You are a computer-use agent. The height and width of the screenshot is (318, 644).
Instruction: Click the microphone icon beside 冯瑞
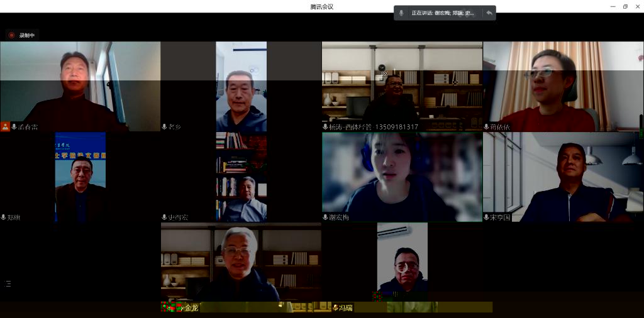336,308
